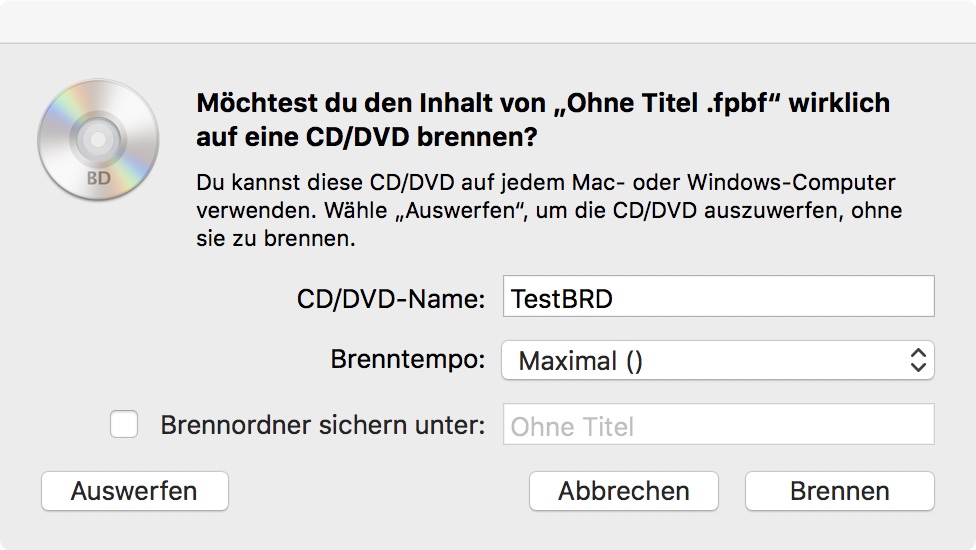Click the center hub of the disc icon
976x550 pixels.
98,139
